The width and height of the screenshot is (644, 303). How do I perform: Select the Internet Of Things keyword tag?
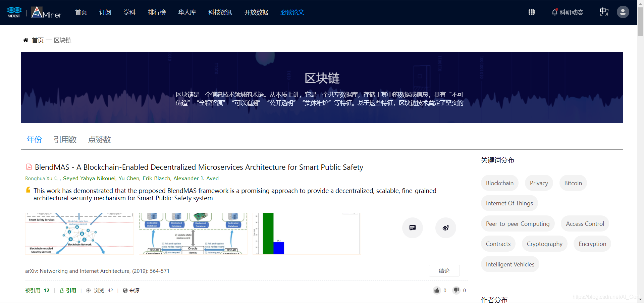509,203
